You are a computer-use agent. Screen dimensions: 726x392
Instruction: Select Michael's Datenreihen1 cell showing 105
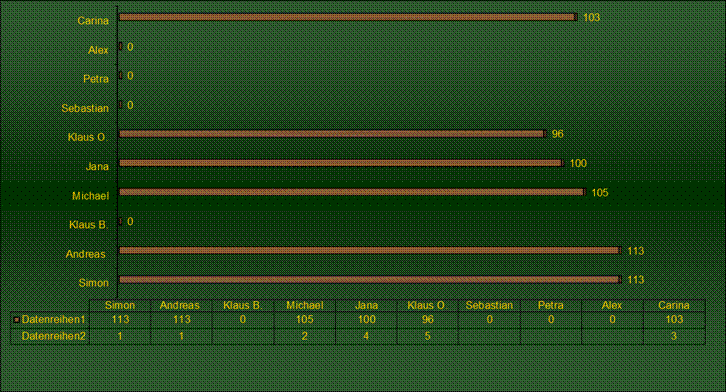305,320
